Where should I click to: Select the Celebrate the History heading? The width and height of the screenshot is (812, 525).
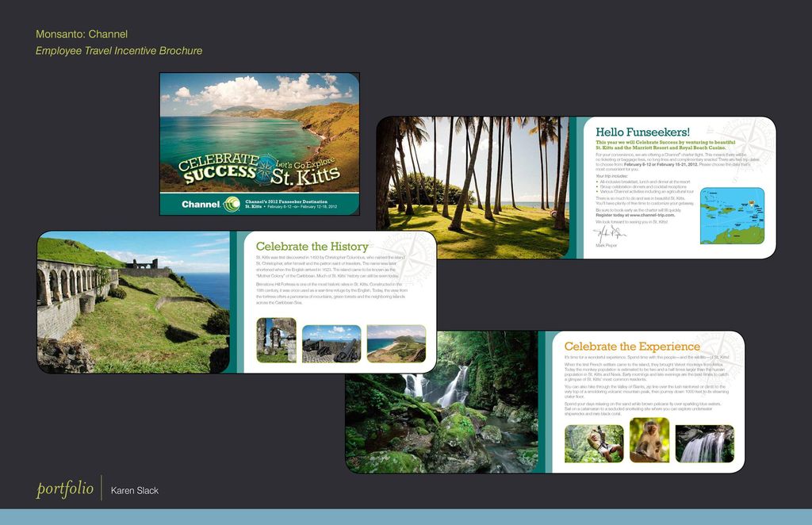[310, 247]
